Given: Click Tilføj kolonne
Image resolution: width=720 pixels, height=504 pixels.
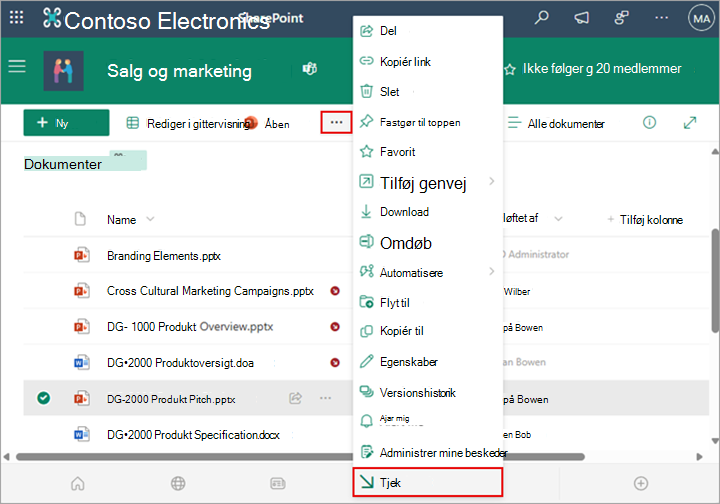Looking at the screenshot, I should [645, 220].
